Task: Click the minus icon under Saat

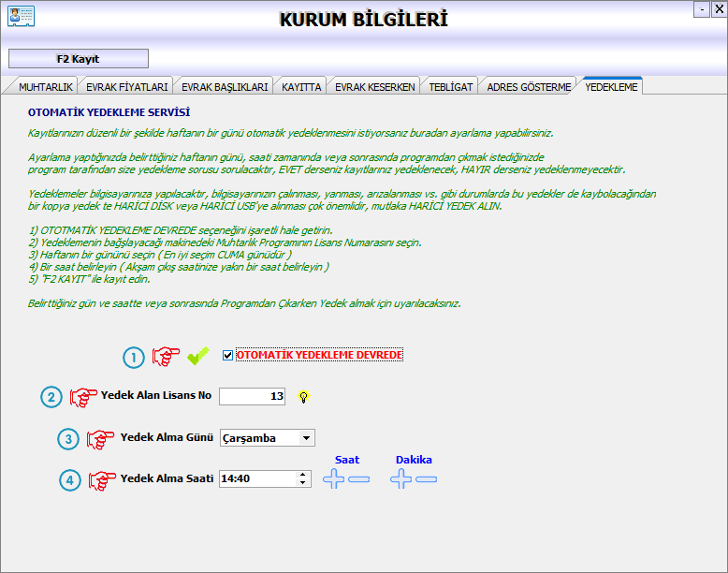Action: 358,479
